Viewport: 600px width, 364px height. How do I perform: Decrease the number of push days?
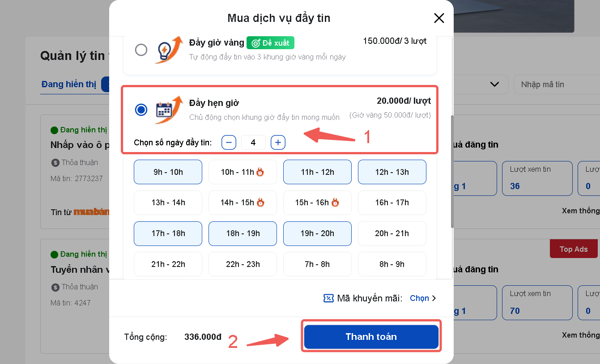[229, 143]
